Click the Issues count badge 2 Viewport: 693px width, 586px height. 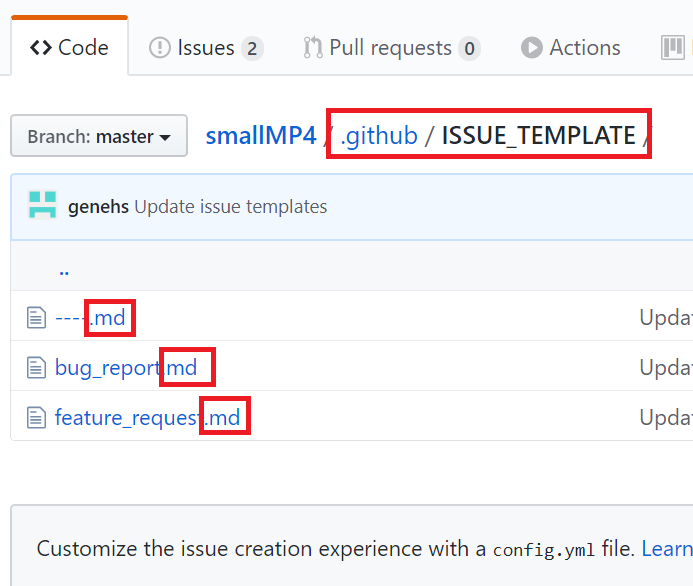pos(252,49)
